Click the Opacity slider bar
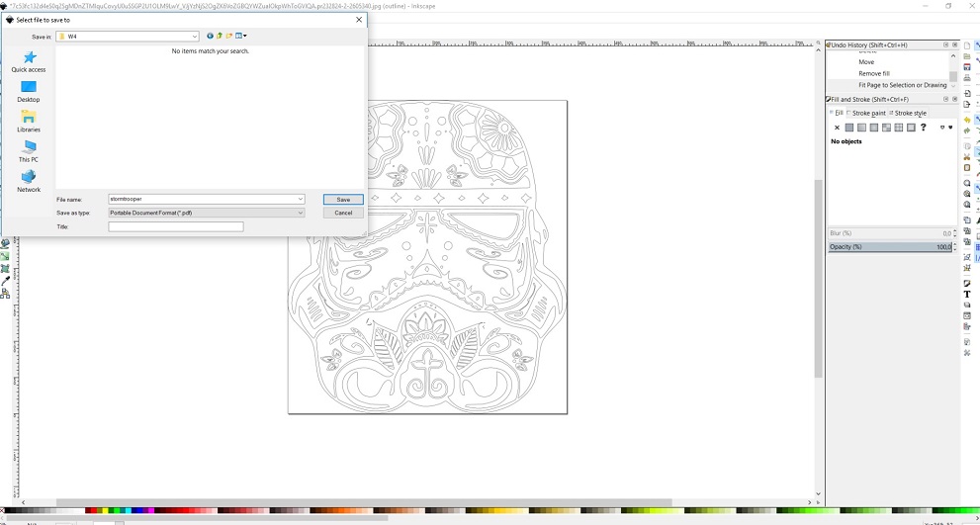Image resolution: width=980 pixels, height=525 pixels. [890, 247]
